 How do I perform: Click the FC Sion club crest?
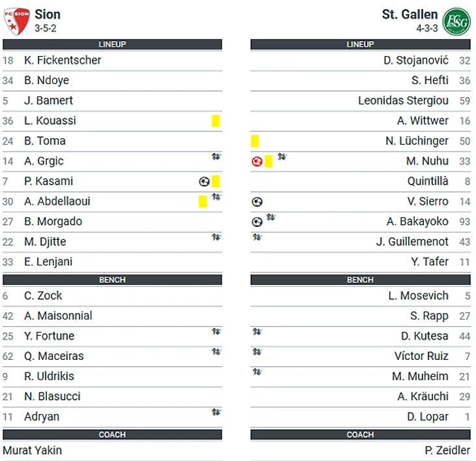click(x=17, y=22)
